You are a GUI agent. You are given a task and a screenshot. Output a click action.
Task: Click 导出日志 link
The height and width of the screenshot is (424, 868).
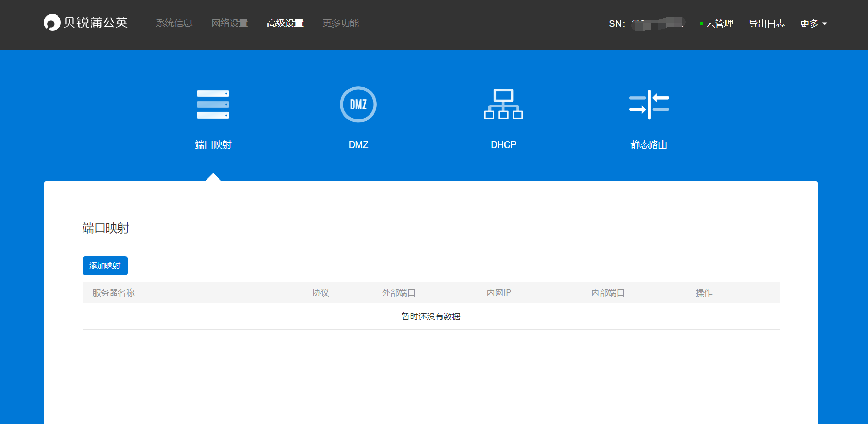point(767,24)
